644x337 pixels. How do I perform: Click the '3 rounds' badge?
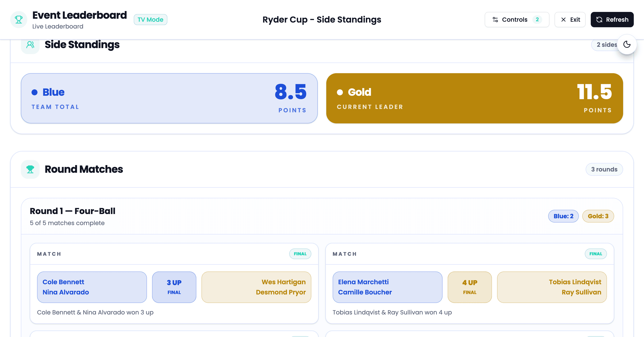click(604, 169)
